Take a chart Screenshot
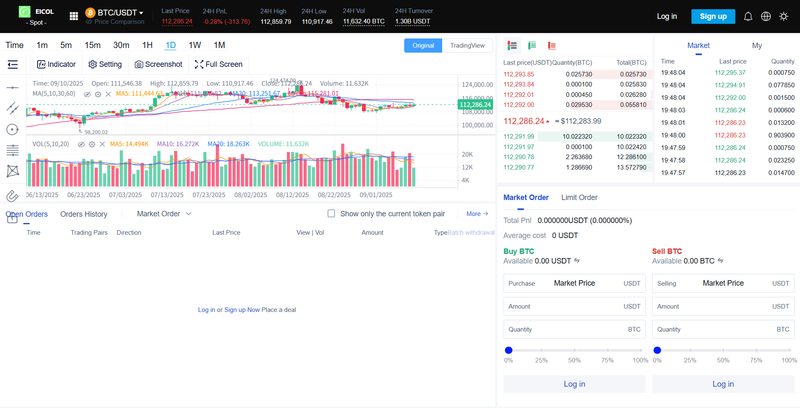Screen dimensions: 800x408 158,64
